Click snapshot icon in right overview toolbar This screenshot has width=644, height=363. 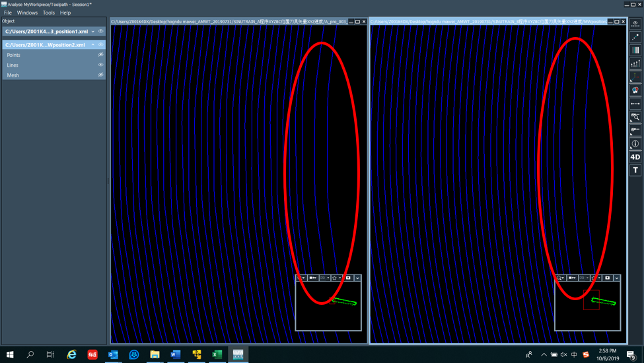[x=608, y=278]
